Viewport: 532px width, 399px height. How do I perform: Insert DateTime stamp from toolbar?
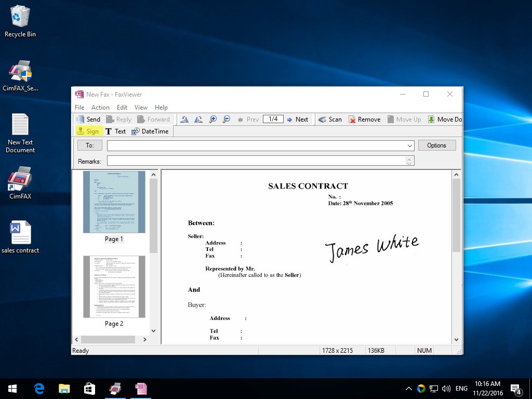tap(150, 131)
